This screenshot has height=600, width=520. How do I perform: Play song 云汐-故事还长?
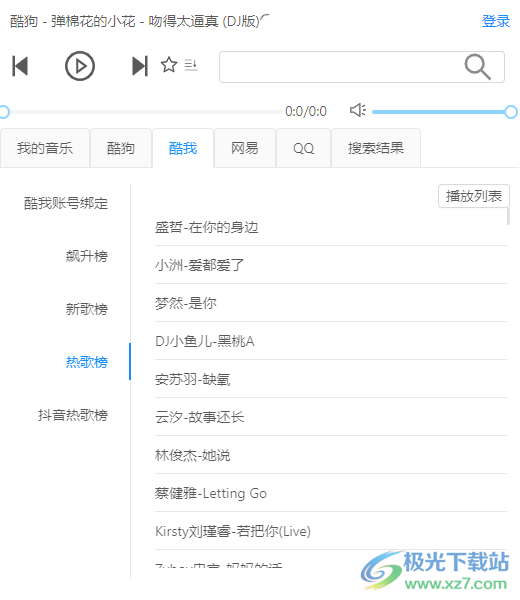point(331,417)
